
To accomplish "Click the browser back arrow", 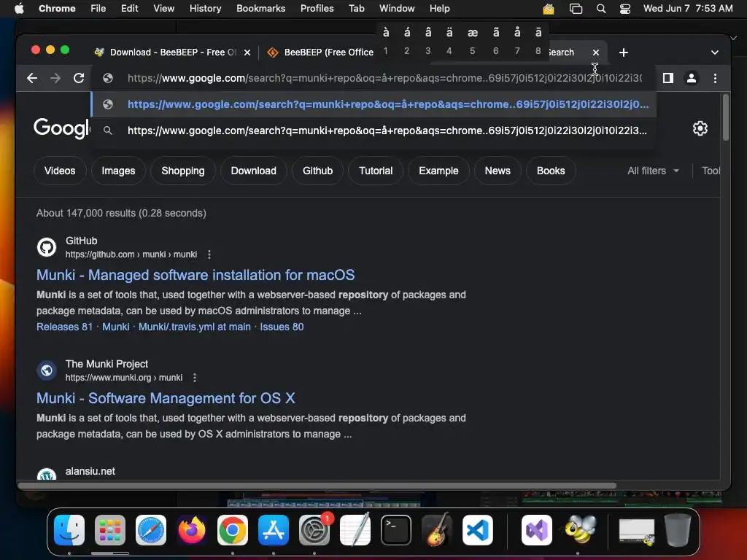I will click(32, 78).
